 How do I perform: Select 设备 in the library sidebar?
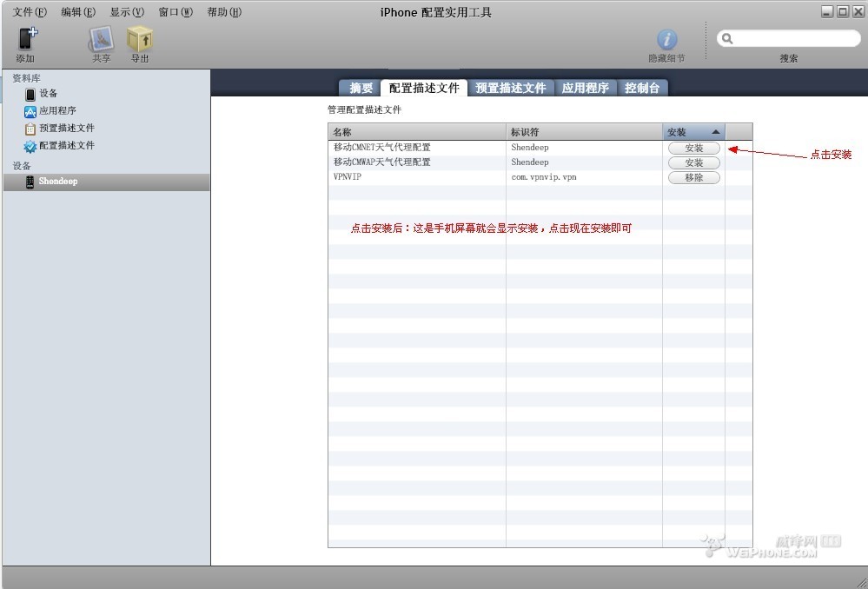click(x=48, y=94)
